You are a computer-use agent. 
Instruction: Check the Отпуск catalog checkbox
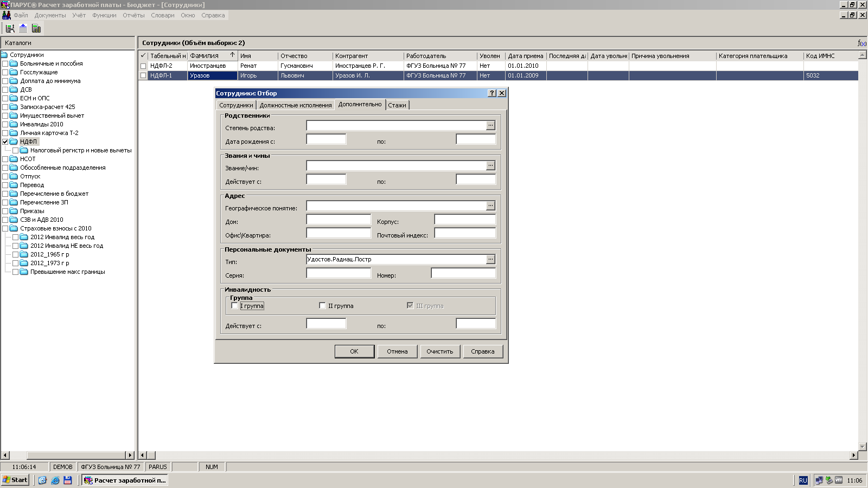[x=5, y=176]
